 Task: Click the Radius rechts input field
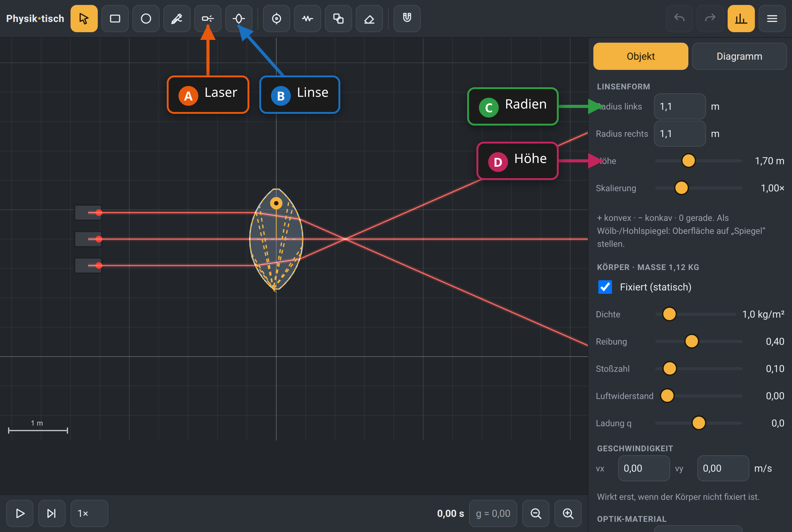(x=680, y=134)
